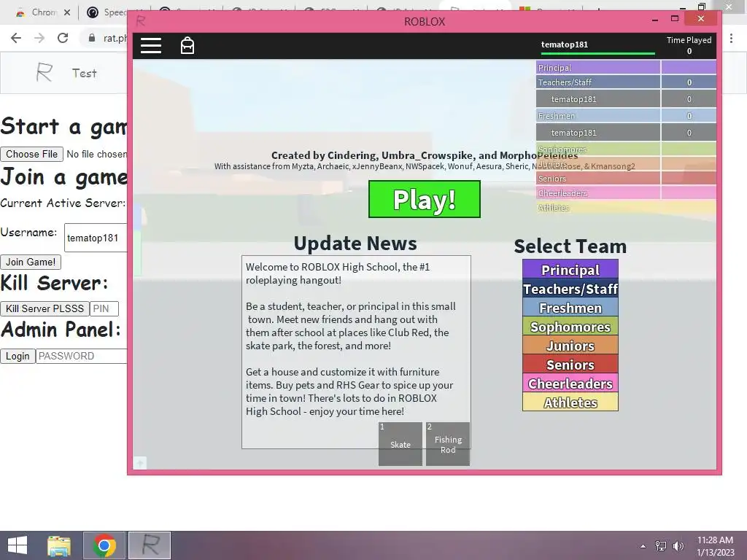Restore the Chrome window with title-bar button
The height and width of the screenshot is (560, 747).
click(701, 6)
